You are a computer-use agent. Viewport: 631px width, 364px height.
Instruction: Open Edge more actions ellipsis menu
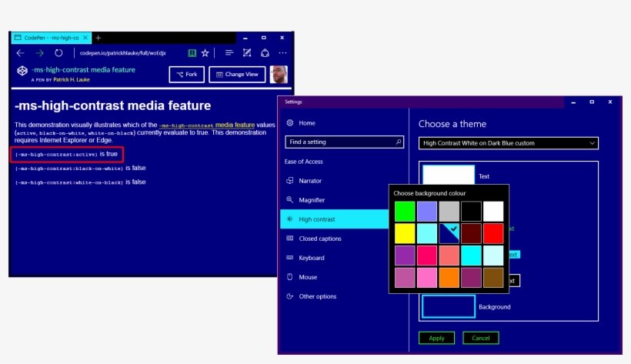(x=282, y=53)
